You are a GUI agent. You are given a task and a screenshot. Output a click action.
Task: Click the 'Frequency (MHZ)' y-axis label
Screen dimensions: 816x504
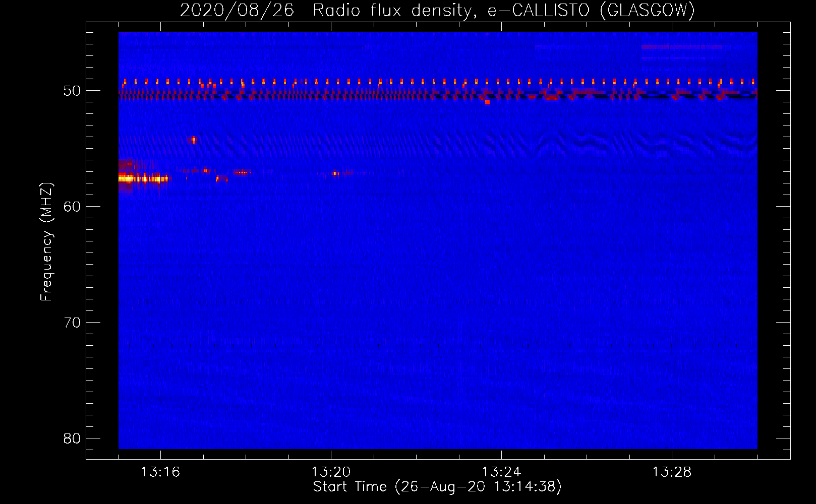click(46, 242)
